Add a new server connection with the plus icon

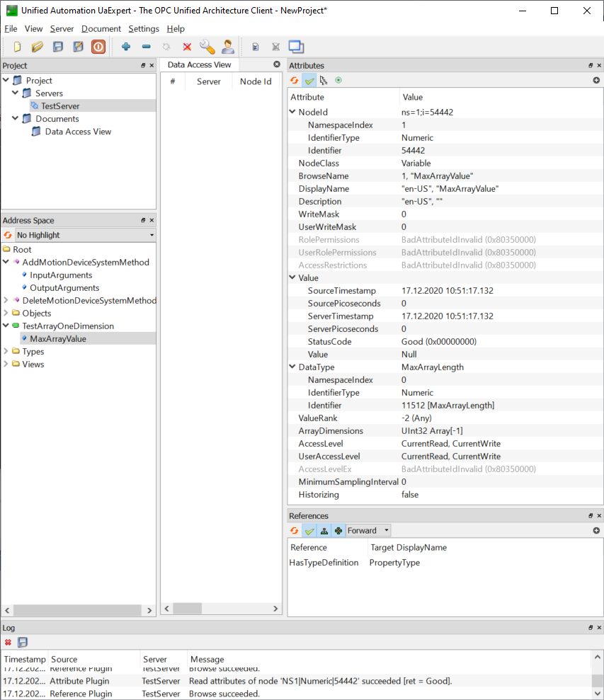pos(125,46)
